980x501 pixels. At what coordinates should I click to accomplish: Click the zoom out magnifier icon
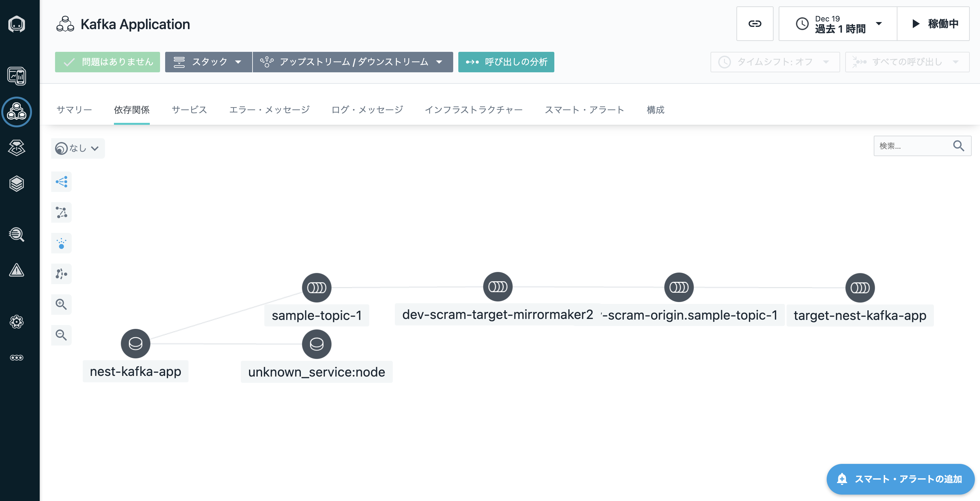(x=61, y=335)
